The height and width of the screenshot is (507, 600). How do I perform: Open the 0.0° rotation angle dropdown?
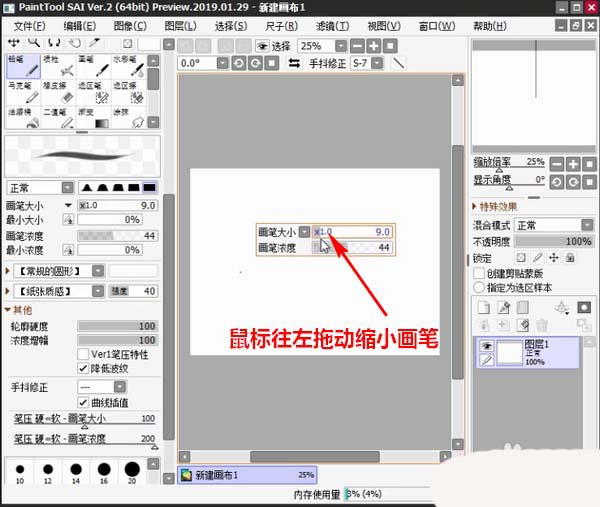coord(222,63)
